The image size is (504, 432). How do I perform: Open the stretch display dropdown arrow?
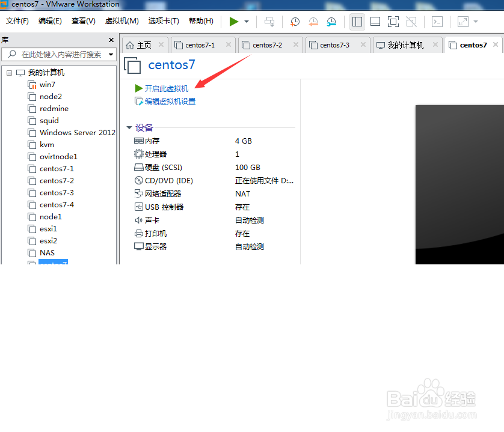point(476,22)
